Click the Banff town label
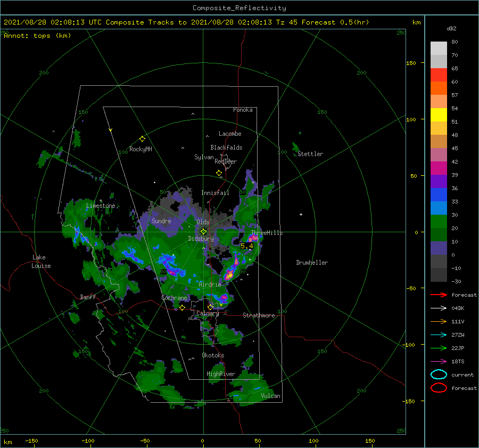Screen dimensions: 479x448 [x=88, y=297]
